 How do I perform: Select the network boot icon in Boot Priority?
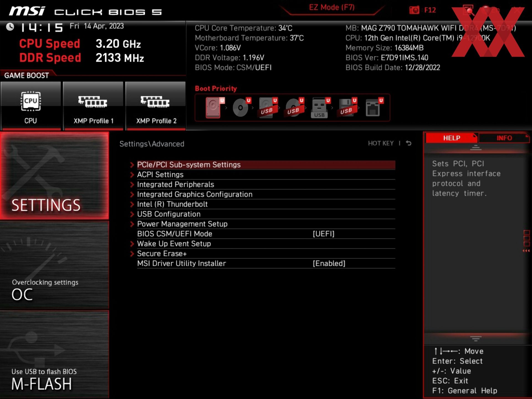(x=374, y=108)
